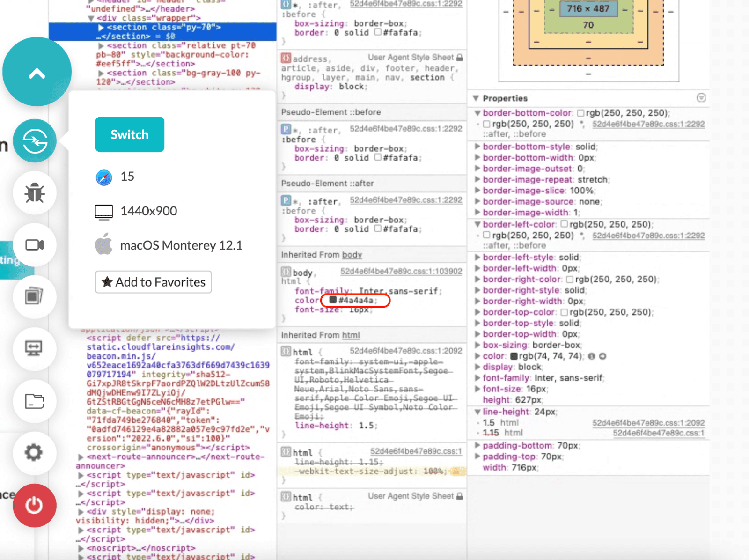The image size is (749, 560).
Task: Expand box-sizing border-box property
Action: (477, 345)
